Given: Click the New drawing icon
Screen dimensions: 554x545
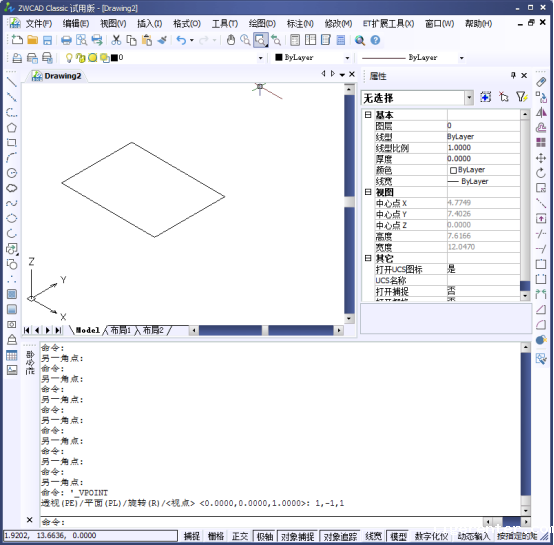Looking at the screenshot, I should [17, 40].
